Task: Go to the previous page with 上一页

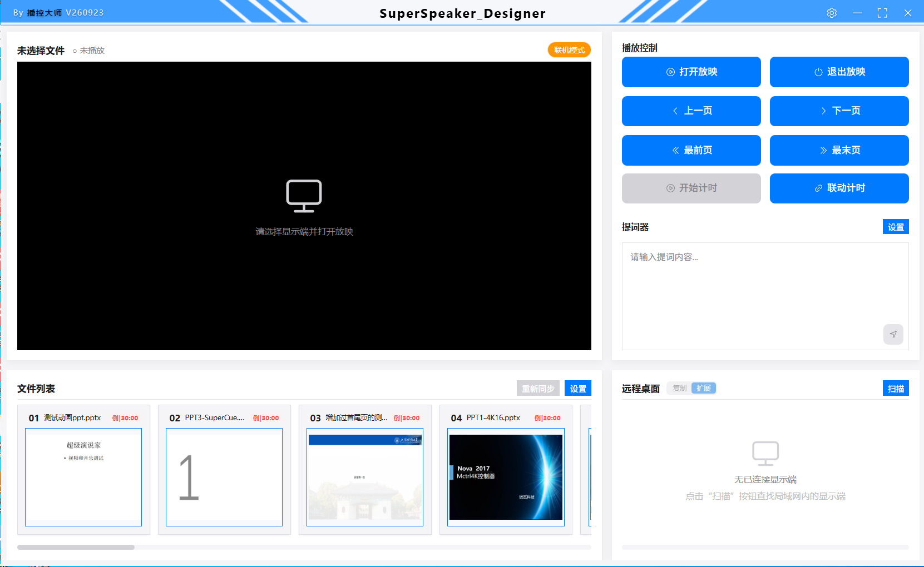Action: click(691, 111)
